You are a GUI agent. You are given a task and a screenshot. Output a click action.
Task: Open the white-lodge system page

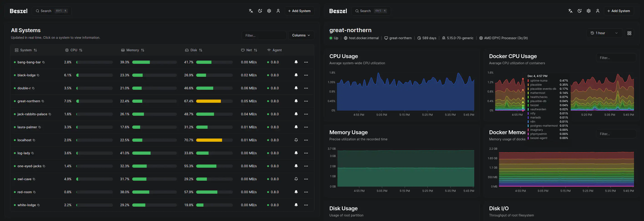(x=26, y=205)
